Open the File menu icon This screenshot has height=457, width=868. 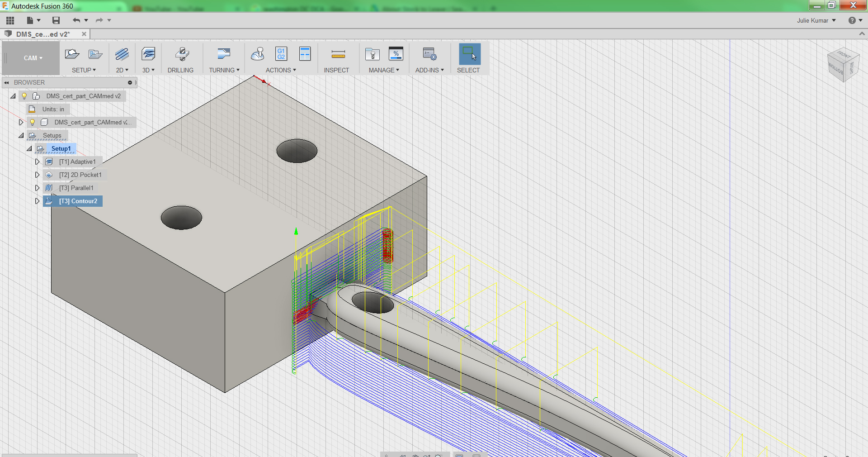pyautogui.click(x=30, y=20)
